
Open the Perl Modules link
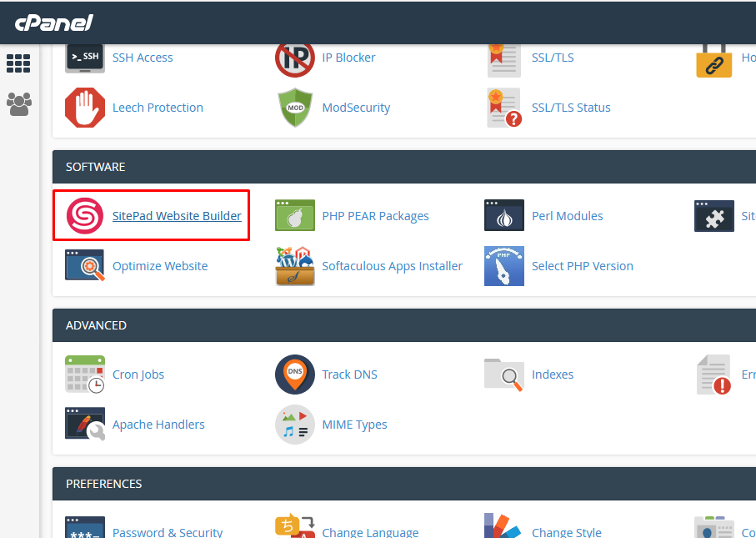[x=567, y=216]
